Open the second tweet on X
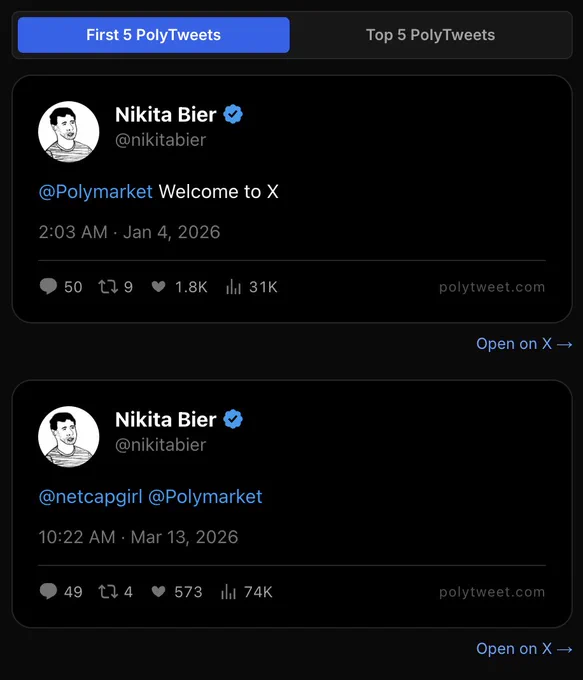Viewport: 583px width, 680px height. (x=524, y=649)
